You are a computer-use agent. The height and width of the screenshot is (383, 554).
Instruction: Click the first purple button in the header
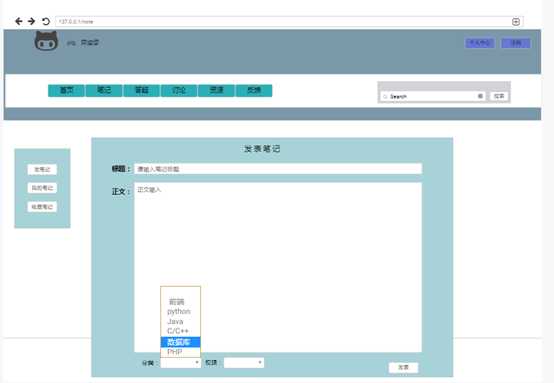click(x=479, y=43)
